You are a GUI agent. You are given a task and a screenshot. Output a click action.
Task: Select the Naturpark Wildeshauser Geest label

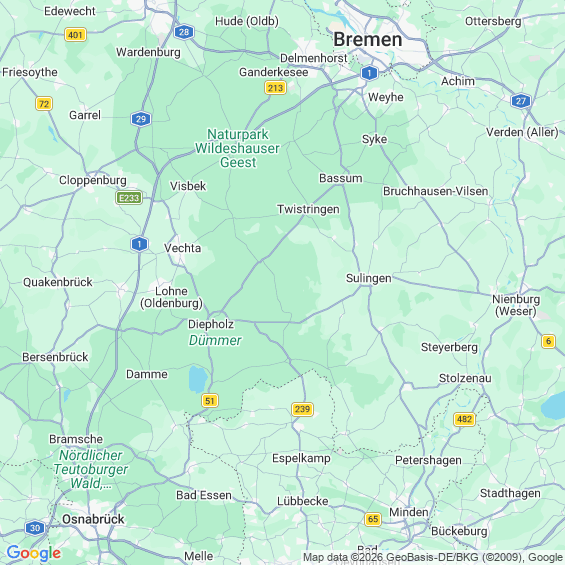[237, 148]
